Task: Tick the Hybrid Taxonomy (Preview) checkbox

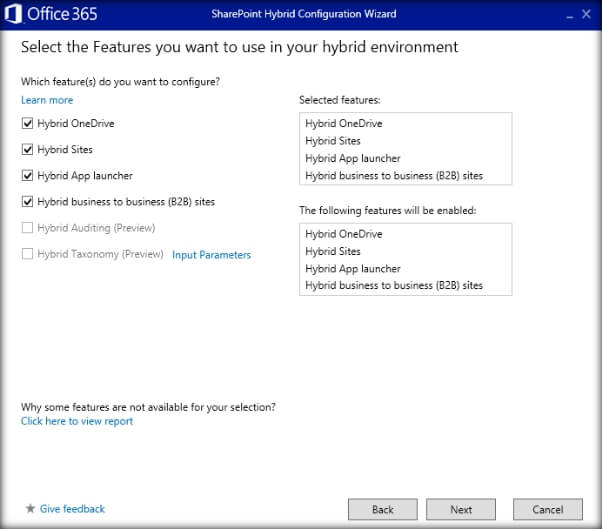Action: point(27,254)
